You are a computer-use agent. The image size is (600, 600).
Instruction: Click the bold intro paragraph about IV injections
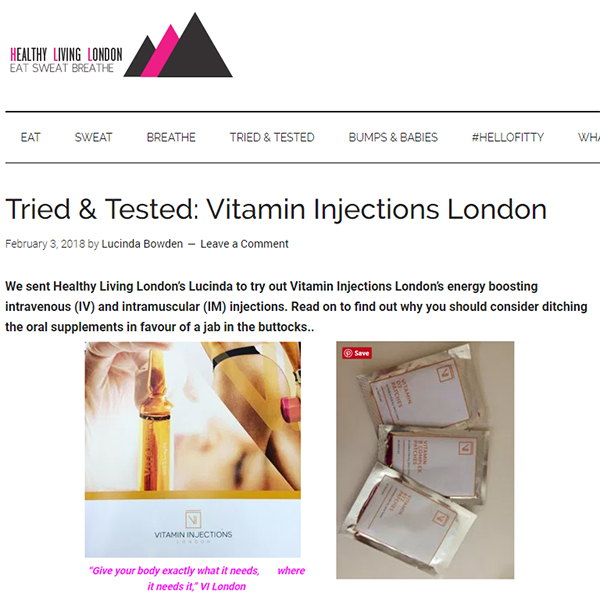[x=297, y=307]
